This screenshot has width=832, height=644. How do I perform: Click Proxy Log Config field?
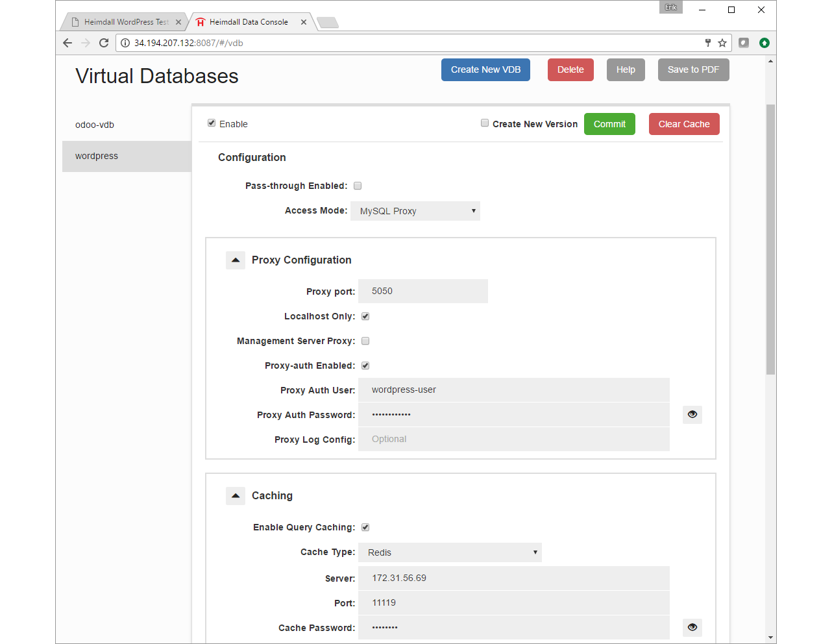coord(514,439)
